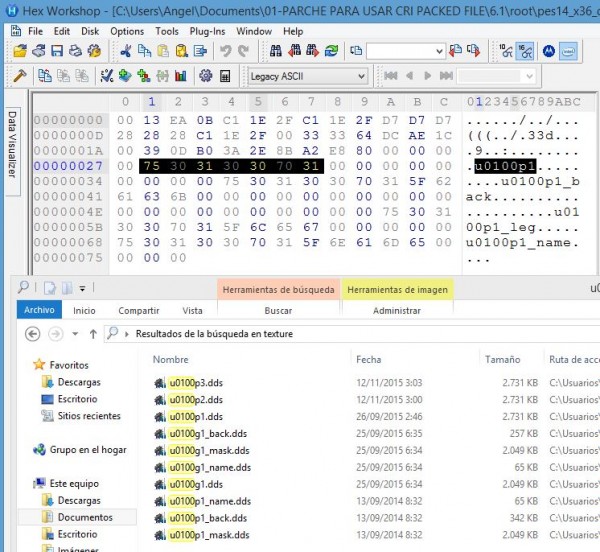Screen dimensions: 600x552
Task: Switch to the Compartir ribbon tab
Action: [139, 311]
